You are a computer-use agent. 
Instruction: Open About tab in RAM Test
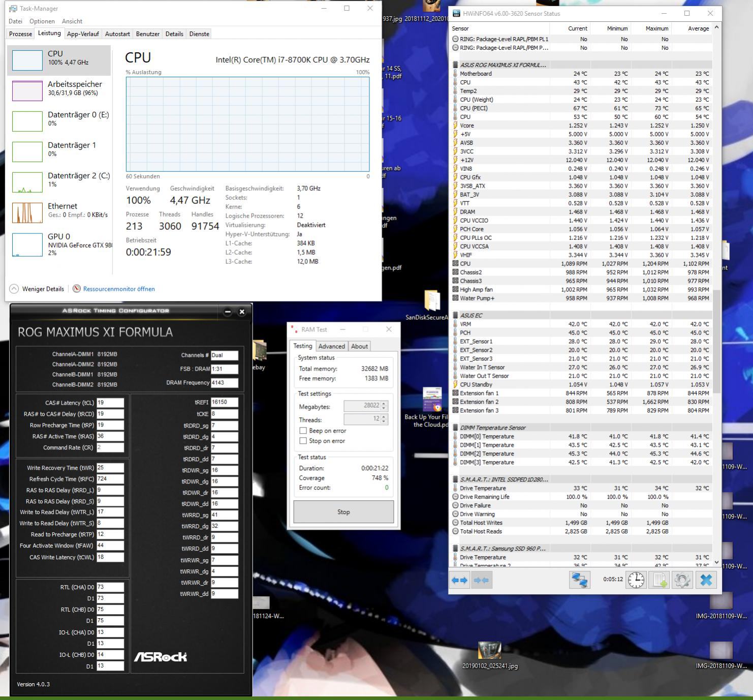359,346
